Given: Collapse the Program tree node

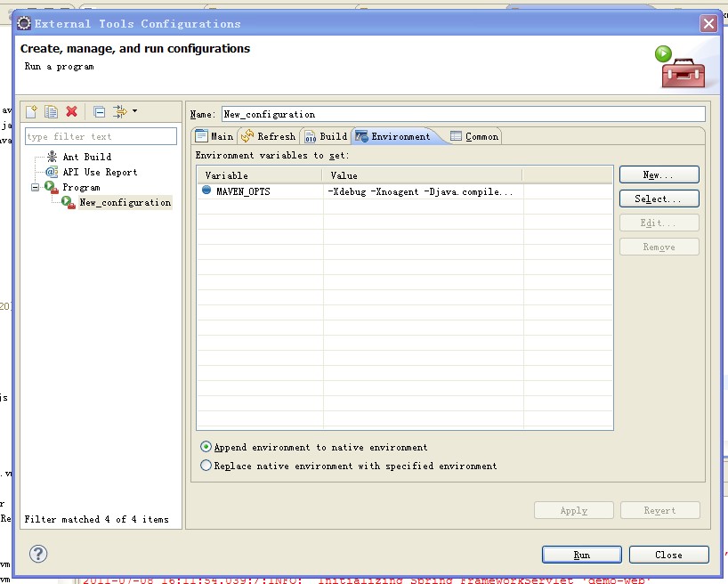Looking at the screenshot, I should (36, 187).
